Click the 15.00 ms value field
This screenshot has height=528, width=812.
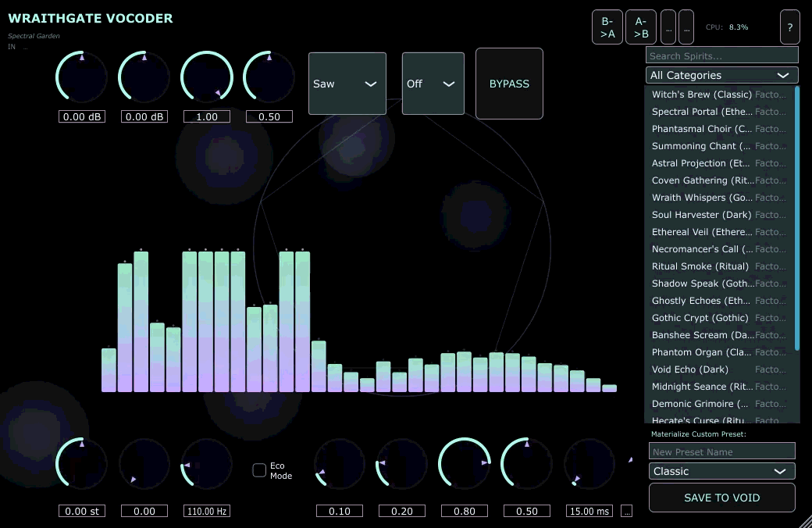click(589, 511)
